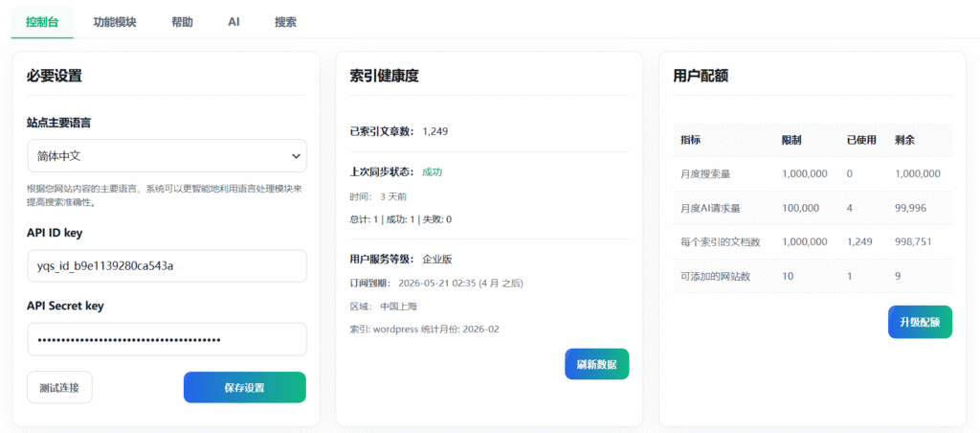Screen dimensions: 980x433
Task: Switch to the 控制台 tab
Action: (42, 21)
